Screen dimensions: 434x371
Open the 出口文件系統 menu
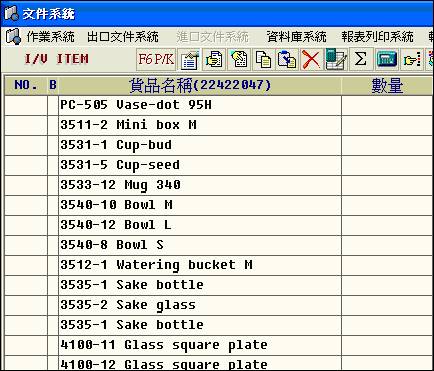[x=123, y=37]
